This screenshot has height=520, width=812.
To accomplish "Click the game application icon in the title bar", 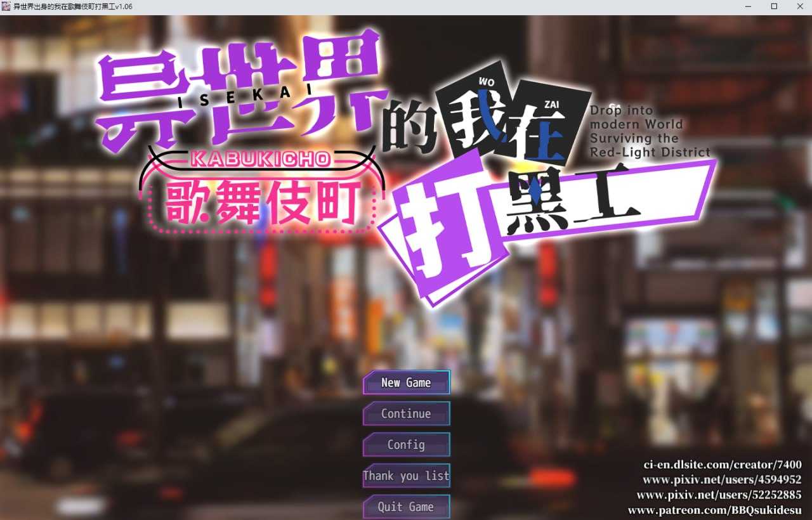I will tap(6, 6).
